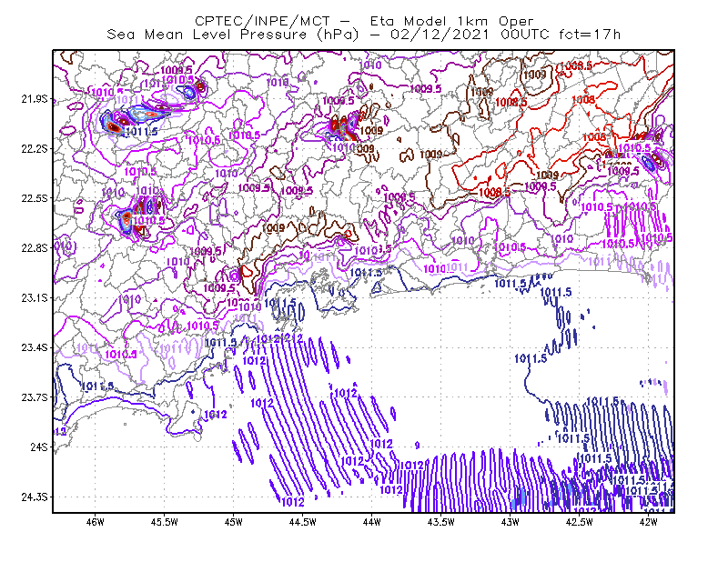Select the 23.7S latitude axis label
The height and width of the screenshot is (562, 728).
click(x=35, y=397)
